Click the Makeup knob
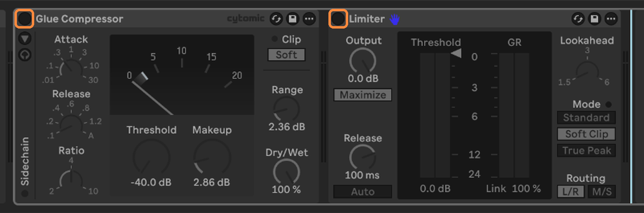 (x=212, y=158)
